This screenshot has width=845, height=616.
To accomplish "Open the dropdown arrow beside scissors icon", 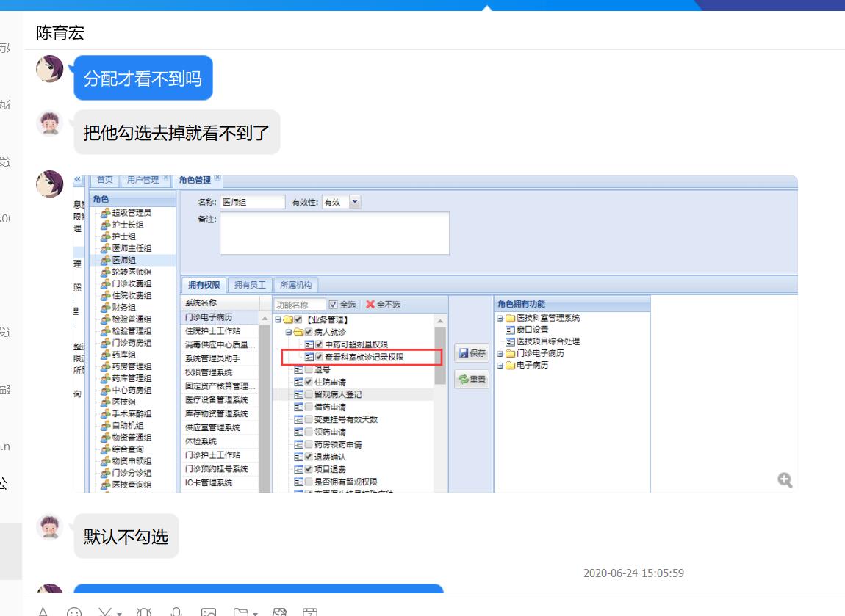I will coord(120,613).
